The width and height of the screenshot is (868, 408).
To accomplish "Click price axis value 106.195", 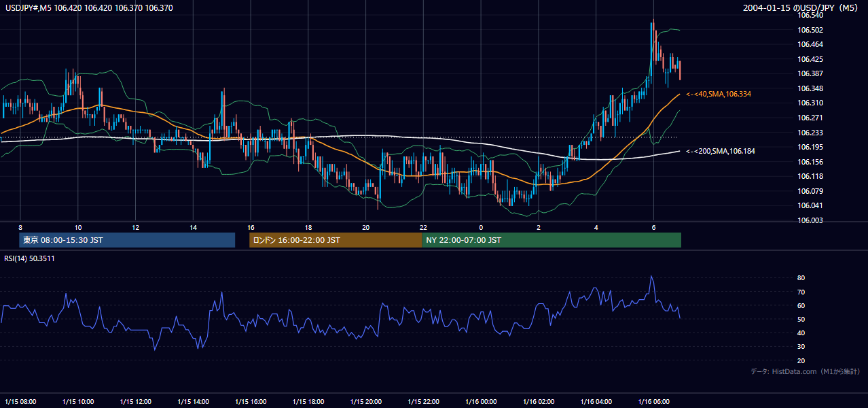I will click(x=810, y=147).
